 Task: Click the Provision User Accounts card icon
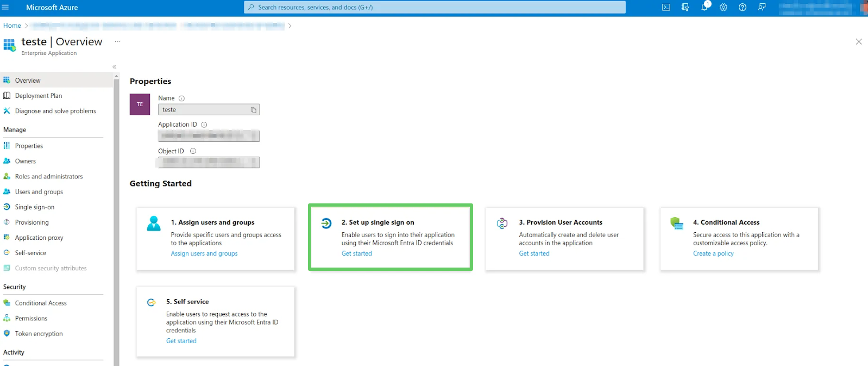pos(502,223)
